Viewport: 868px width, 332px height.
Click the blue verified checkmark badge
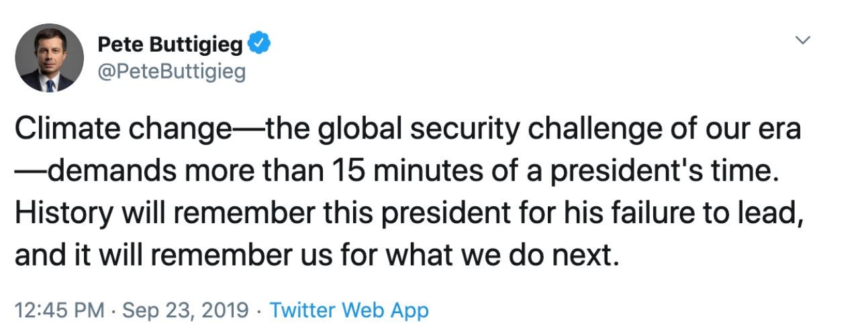point(260,45)
